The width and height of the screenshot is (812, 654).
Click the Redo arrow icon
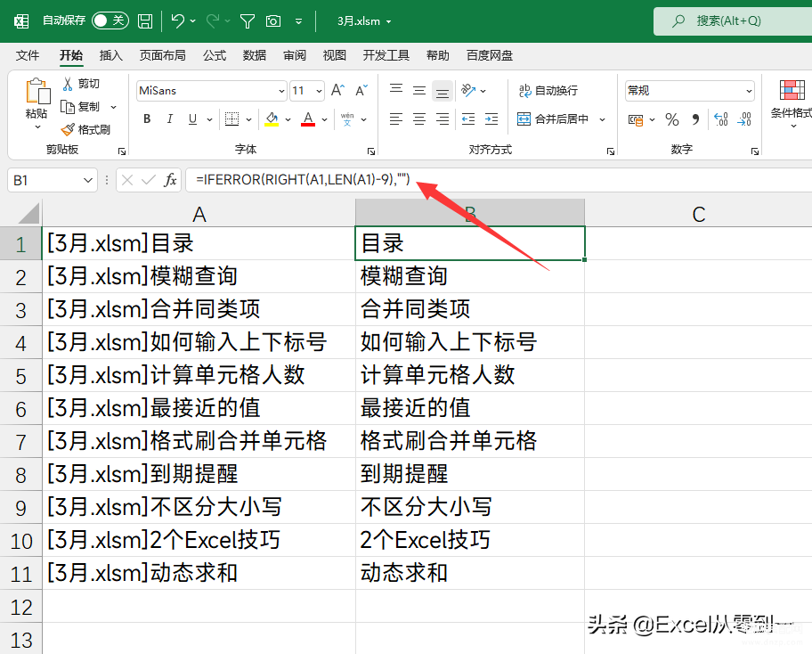point(212,21)
